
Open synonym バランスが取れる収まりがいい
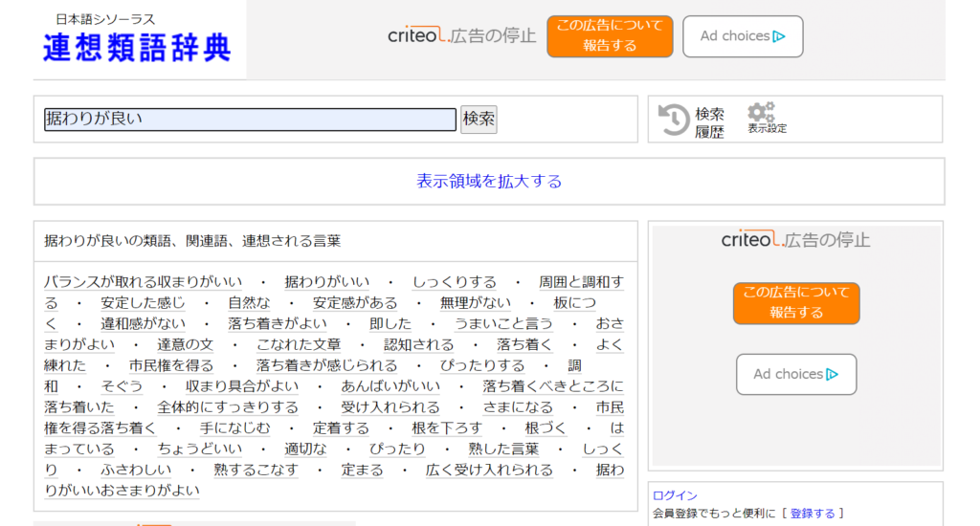click(144, 282)
